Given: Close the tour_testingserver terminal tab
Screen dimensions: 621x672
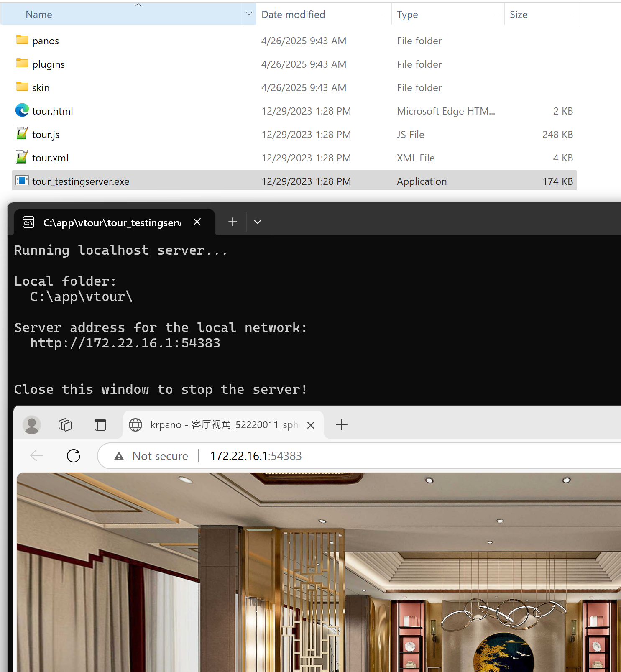Looking at the screenshot, I should click(197, 222).
